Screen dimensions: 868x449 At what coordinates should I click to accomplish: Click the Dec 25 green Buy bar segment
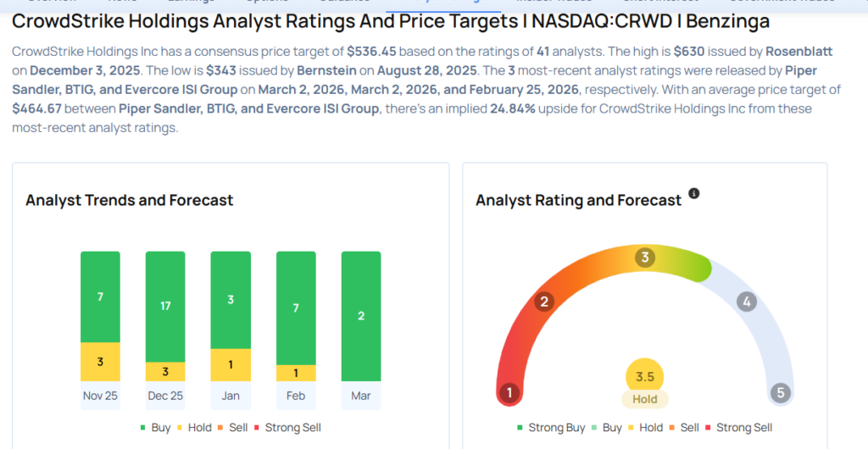165,306
